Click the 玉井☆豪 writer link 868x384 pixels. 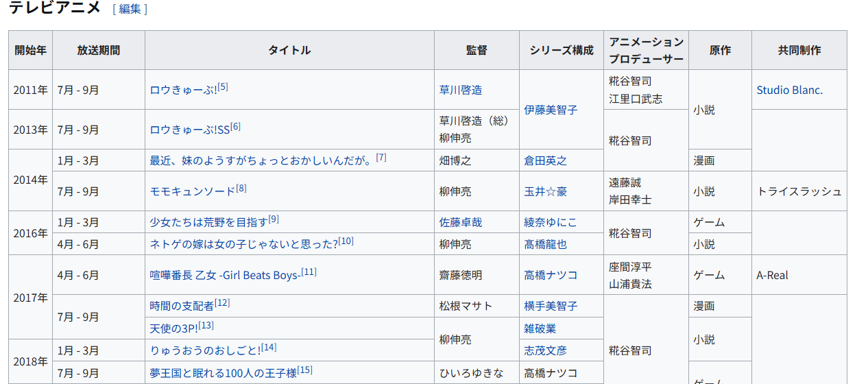click(x=545, y=191)
